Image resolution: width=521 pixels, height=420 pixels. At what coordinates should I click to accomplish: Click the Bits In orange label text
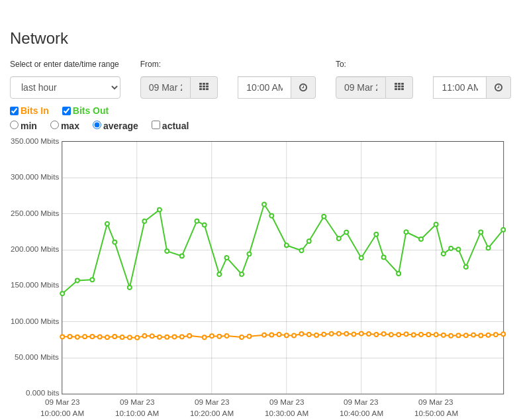[34, 111]
